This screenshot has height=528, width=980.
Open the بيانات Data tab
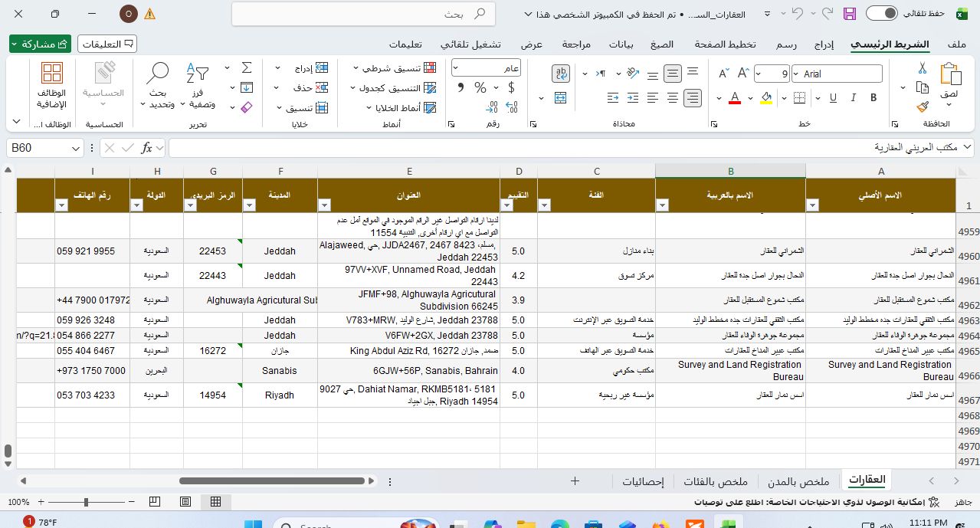pyautogui.click(x=621, y=44)
